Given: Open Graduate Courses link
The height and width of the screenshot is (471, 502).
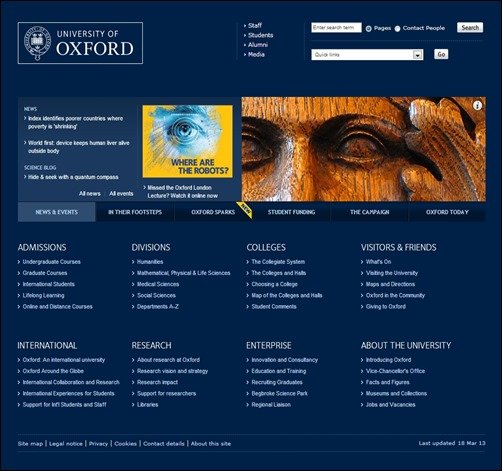Looking at the screenshot, I should click(45, 273).
